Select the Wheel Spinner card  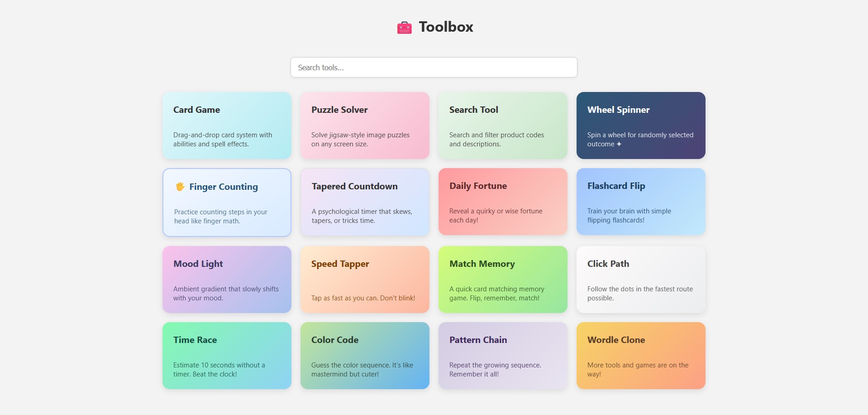click(x=641, y=125)
